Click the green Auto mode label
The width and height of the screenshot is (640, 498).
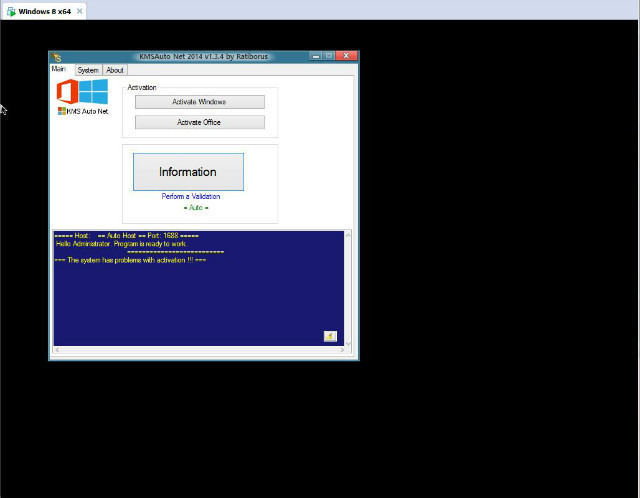pyautogui.click(x=196, y=207)
